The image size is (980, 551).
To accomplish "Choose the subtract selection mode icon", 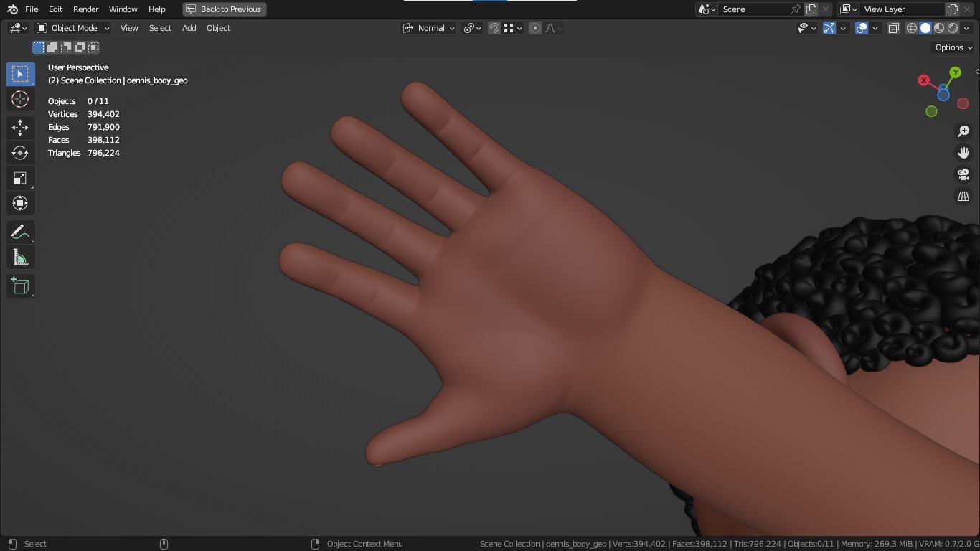I will point(66,47).
